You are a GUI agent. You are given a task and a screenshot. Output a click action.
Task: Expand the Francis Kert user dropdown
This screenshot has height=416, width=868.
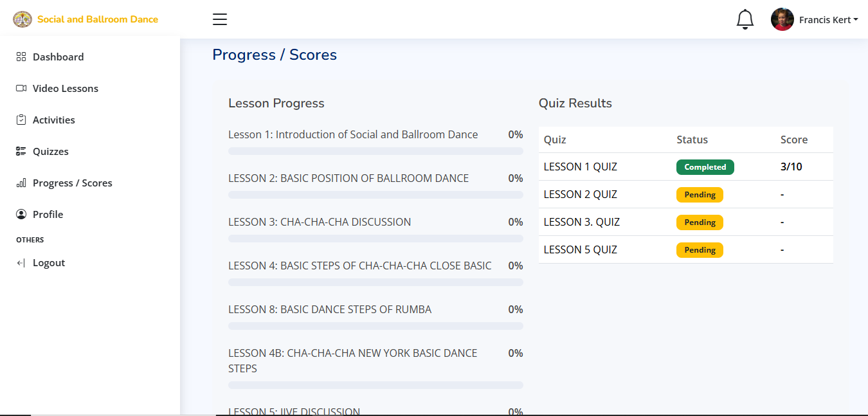(829, 20)
